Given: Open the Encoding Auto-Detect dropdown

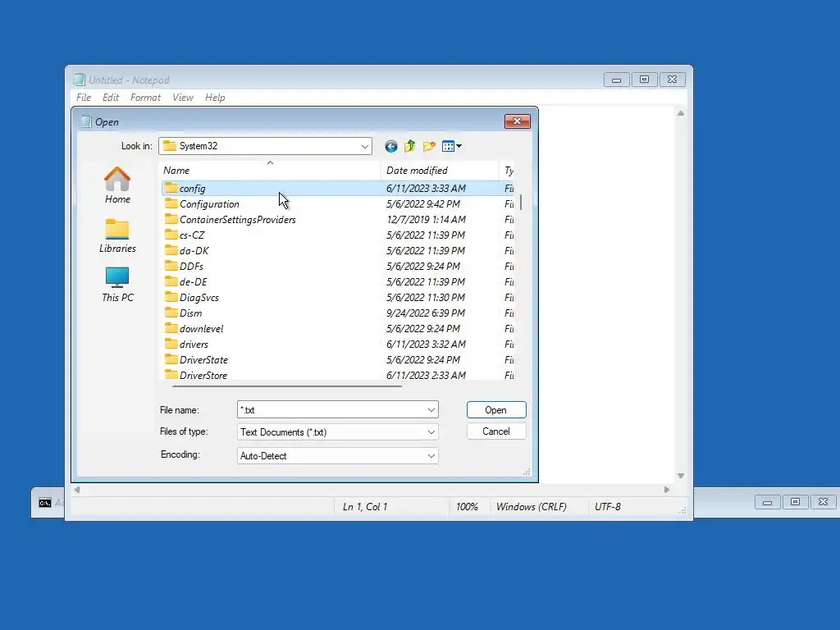Looking at the screenshot, I should click(431, 456).
